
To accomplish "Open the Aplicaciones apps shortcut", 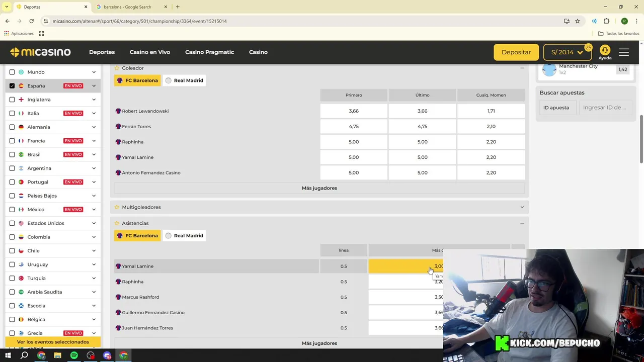I will [x=19, y=33].
